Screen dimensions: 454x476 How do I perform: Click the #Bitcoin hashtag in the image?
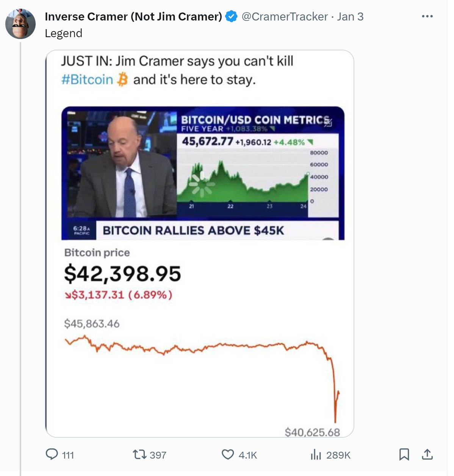click(x=87, y=80)
